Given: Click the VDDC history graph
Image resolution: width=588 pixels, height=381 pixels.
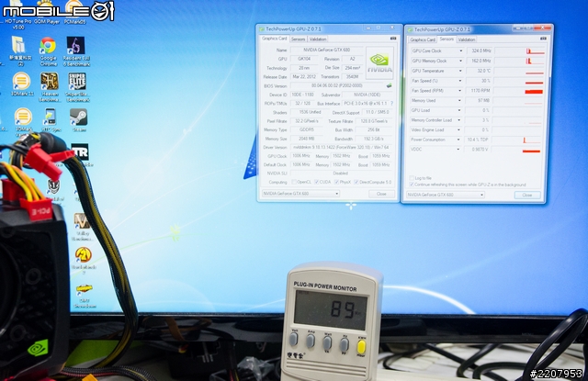Looking at the screenshot, I should [x=516, y=149].
